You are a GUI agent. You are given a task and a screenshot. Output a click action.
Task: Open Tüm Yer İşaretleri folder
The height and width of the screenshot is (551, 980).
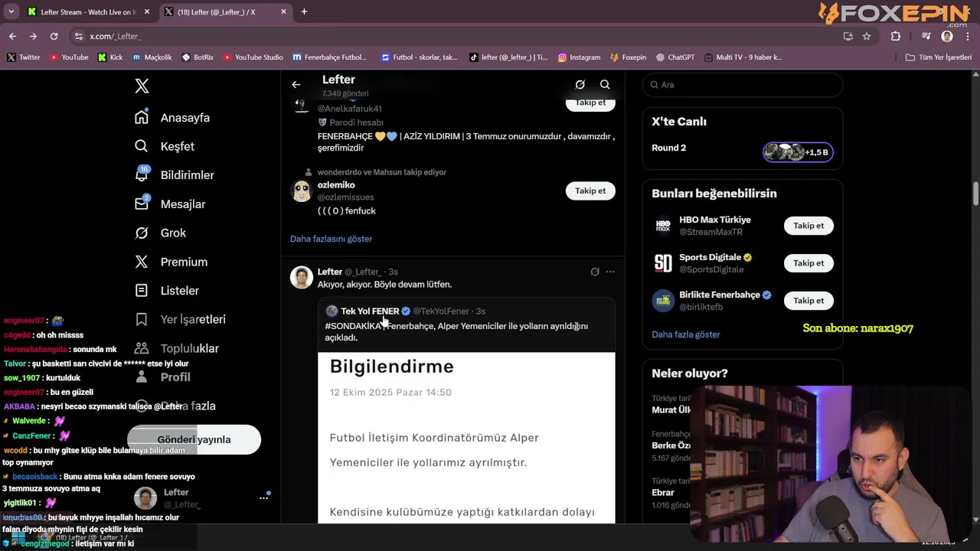pyautogui.click(x=938, y=57)
